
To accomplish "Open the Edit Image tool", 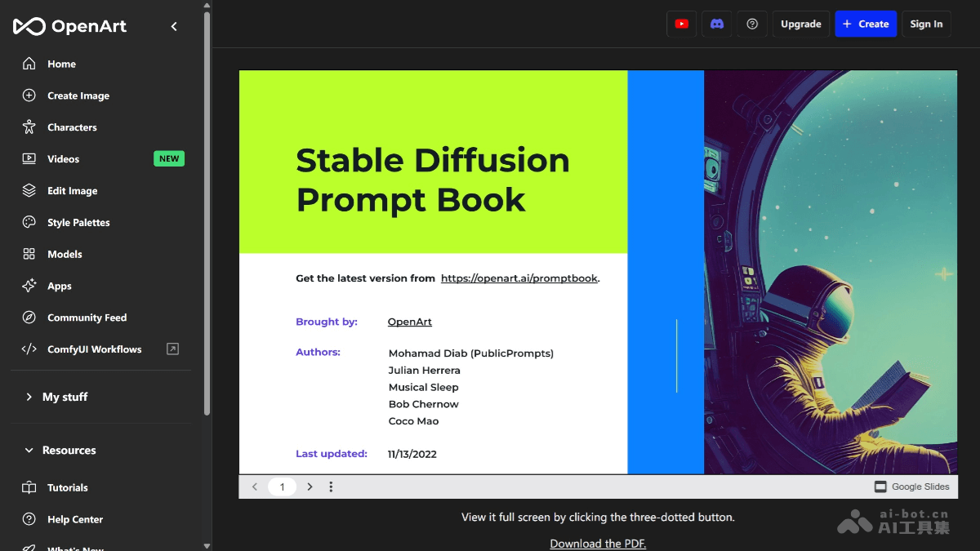I will (x=71, y=190).
